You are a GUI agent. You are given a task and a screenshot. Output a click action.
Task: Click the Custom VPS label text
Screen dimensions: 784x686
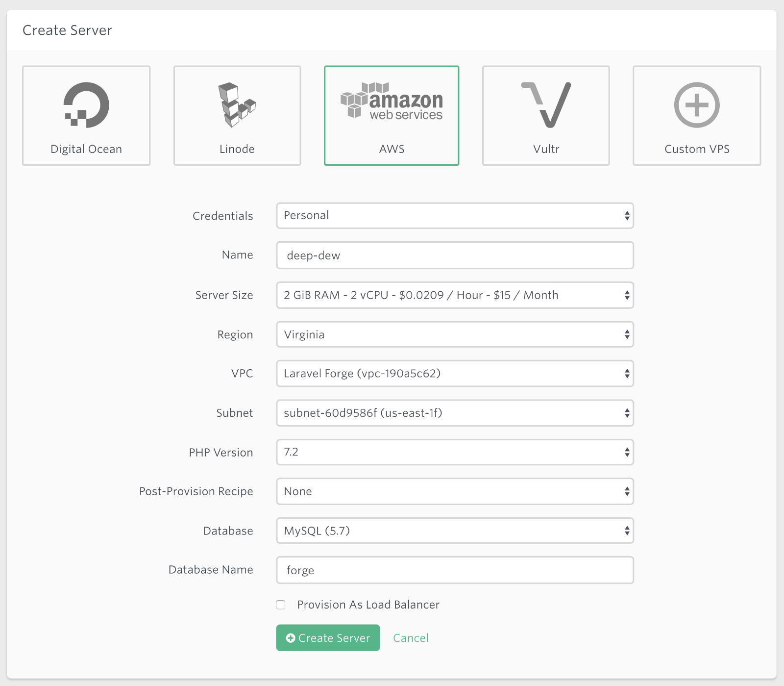click(697, 149)
